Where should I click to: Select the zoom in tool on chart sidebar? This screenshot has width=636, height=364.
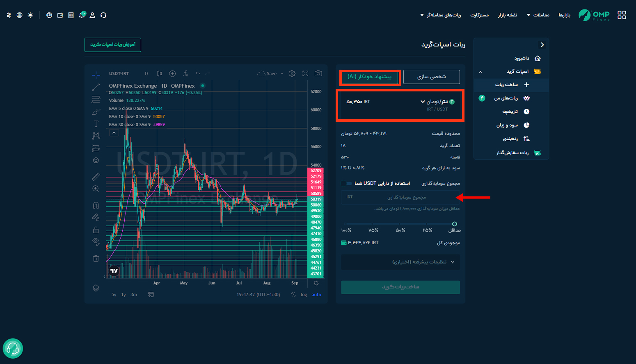point(96,189)
